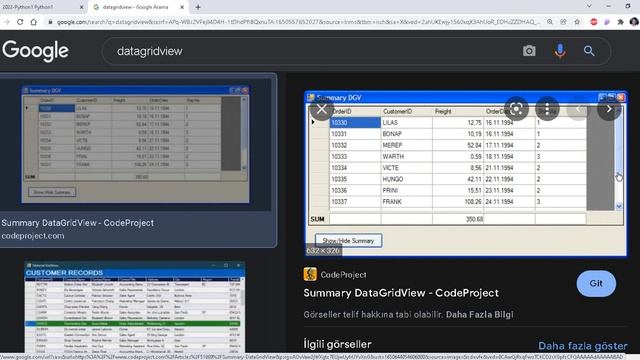Open a new browser tab

pos(198,7)
